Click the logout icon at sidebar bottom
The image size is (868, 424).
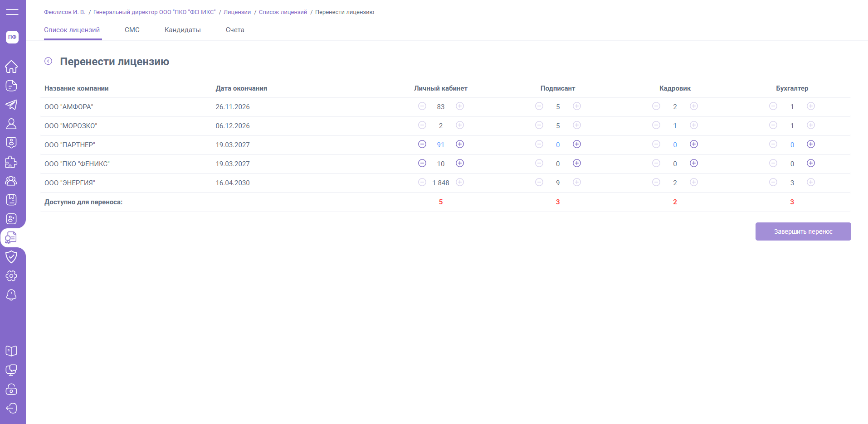point(11,408)
